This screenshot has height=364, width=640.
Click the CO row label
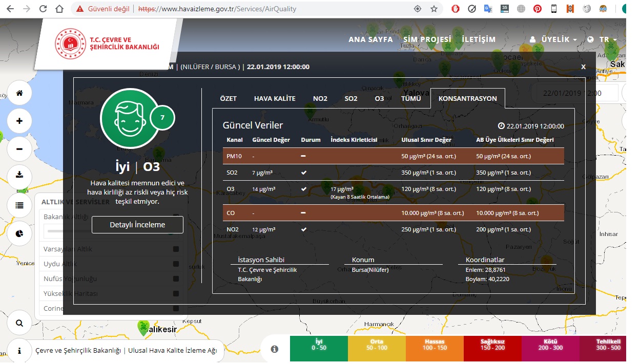point(231,213)
